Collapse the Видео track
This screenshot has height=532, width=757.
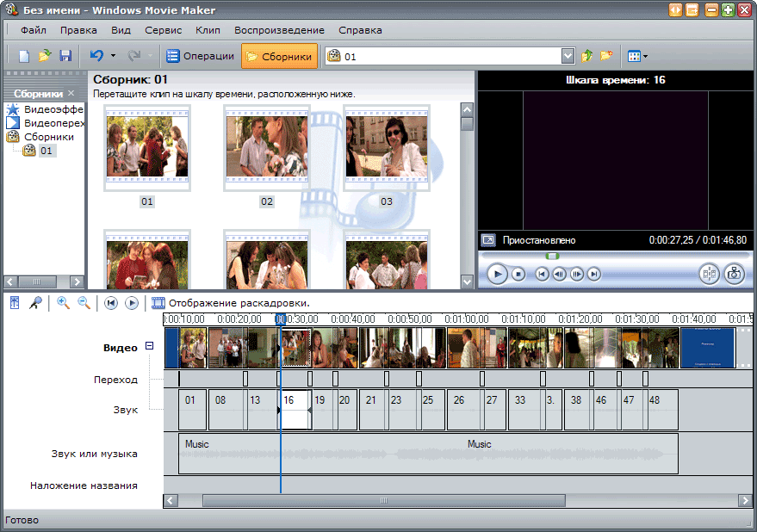pos(149,346)
